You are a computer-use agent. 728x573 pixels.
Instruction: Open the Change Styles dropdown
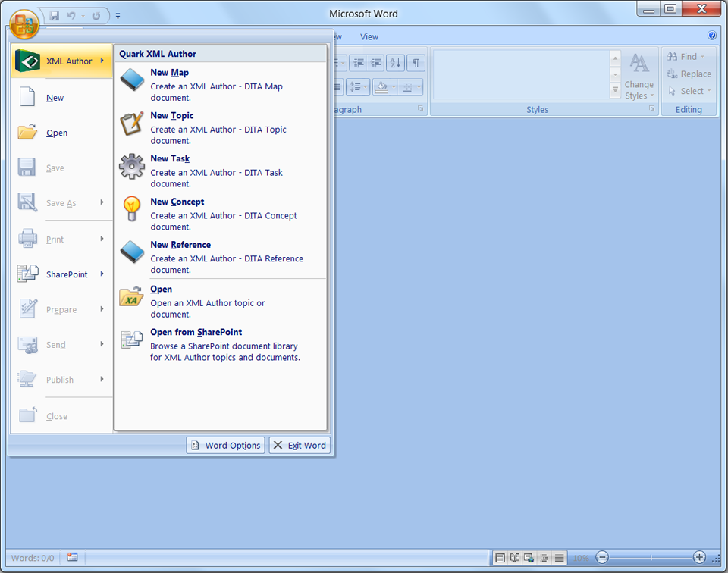click(639, 76)
